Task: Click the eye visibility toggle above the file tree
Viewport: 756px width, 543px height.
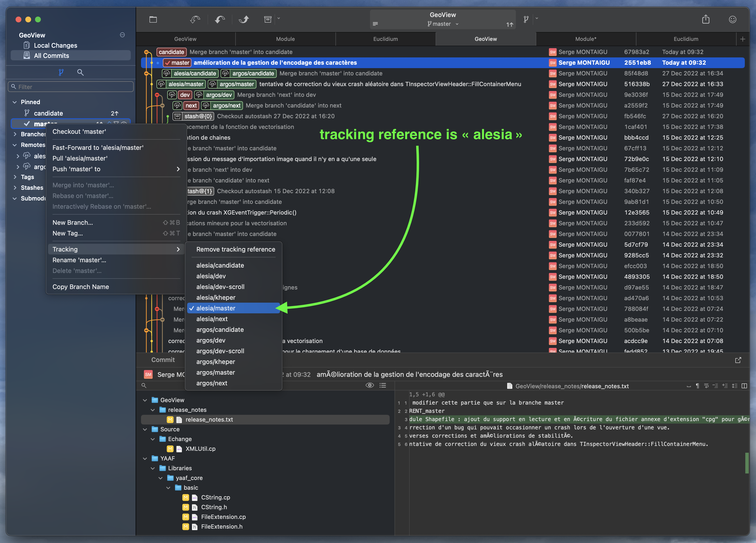Action: pyautogui.click(x=370, y=385)
